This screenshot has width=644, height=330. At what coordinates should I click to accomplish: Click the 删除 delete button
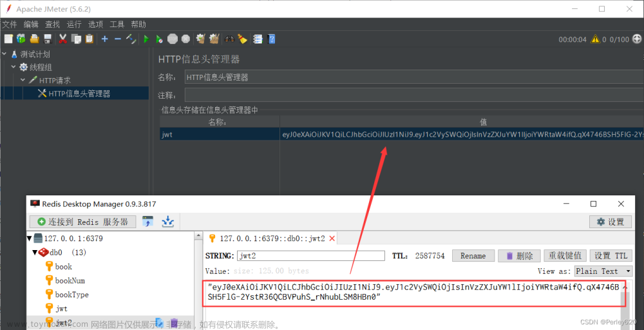click(519, 256)
